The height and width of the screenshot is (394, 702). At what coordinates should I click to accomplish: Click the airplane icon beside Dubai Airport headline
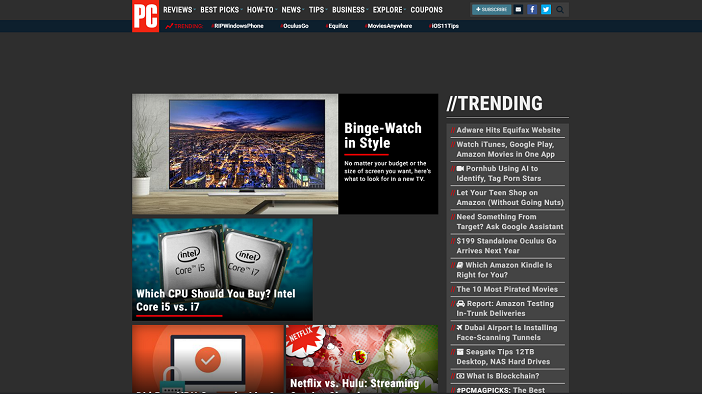[459, 328]
